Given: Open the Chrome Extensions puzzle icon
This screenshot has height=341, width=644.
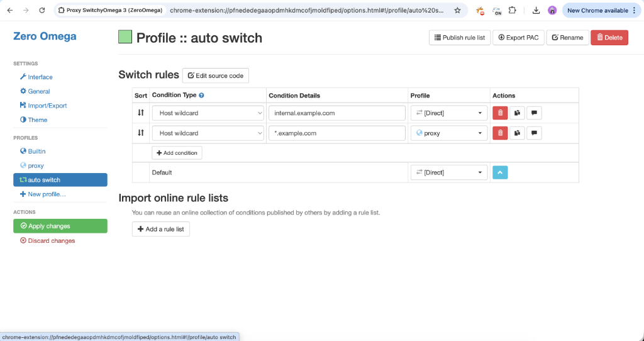Looking at the screenshot, I should click(512, 11).
